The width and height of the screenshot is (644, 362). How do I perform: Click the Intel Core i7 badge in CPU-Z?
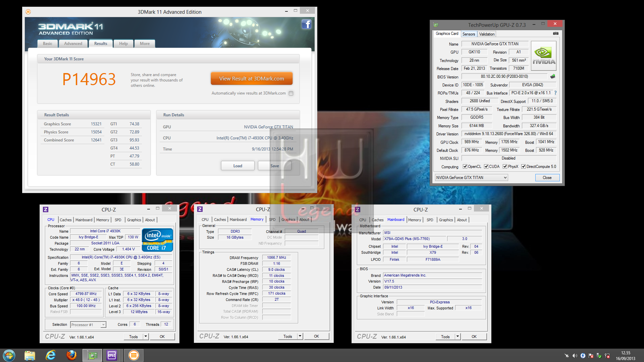point(157,240)
